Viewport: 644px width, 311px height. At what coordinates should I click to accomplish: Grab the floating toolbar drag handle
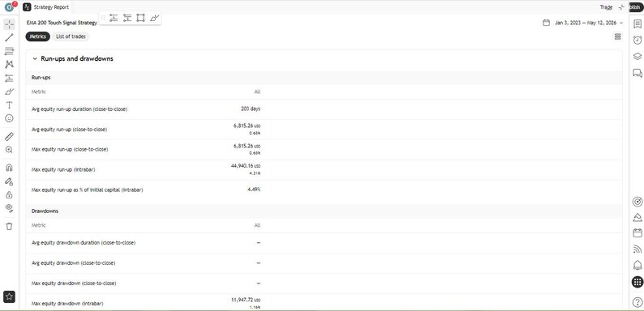pyautogui.click(x=103, y=18)
